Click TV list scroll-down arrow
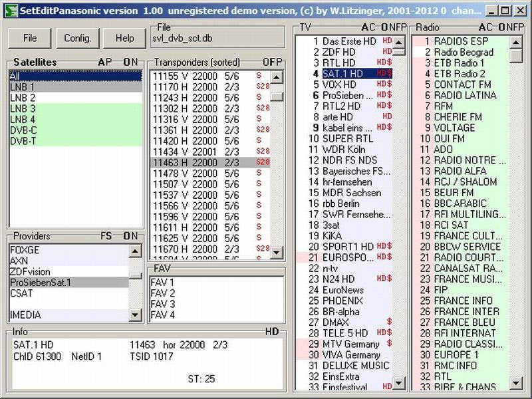 click(x=398, y=383)
